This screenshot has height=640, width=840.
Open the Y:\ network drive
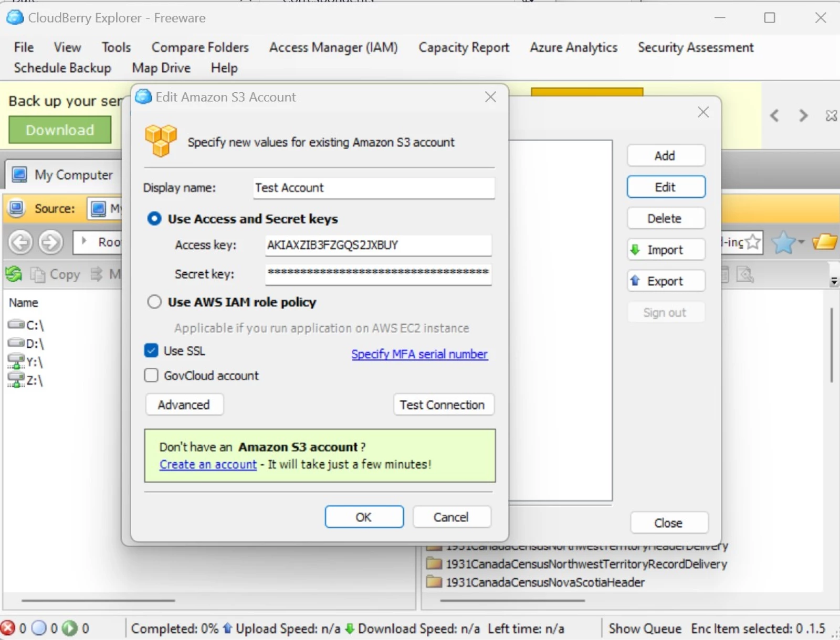point(25,361)
